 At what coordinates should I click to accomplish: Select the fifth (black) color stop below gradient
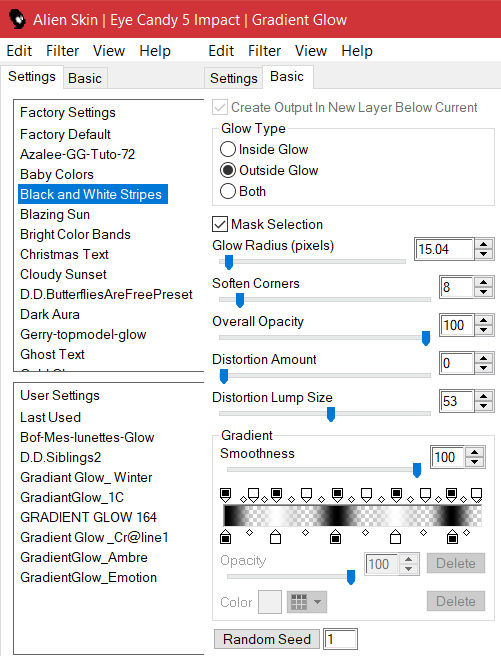[452, 536]
